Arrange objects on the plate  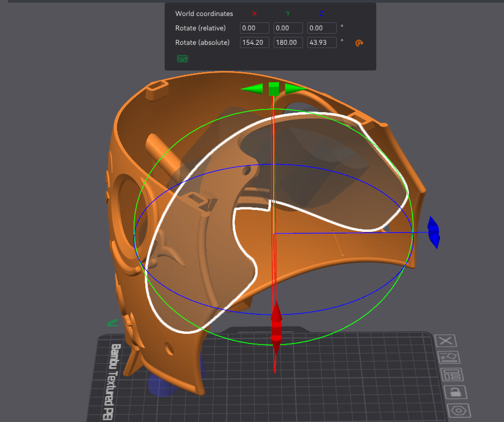[x=449, y=374]
